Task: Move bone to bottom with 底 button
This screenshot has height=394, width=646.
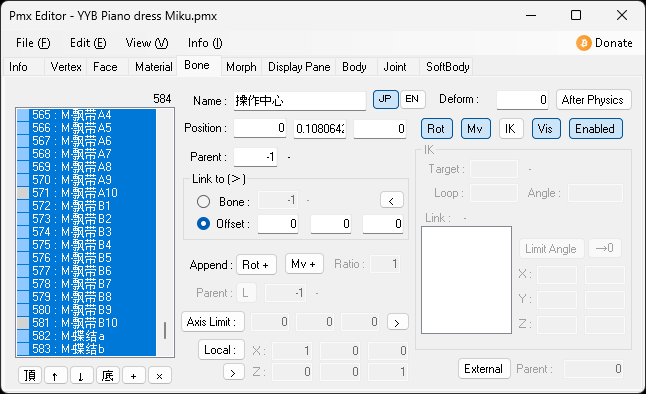Action: [108, 375]
